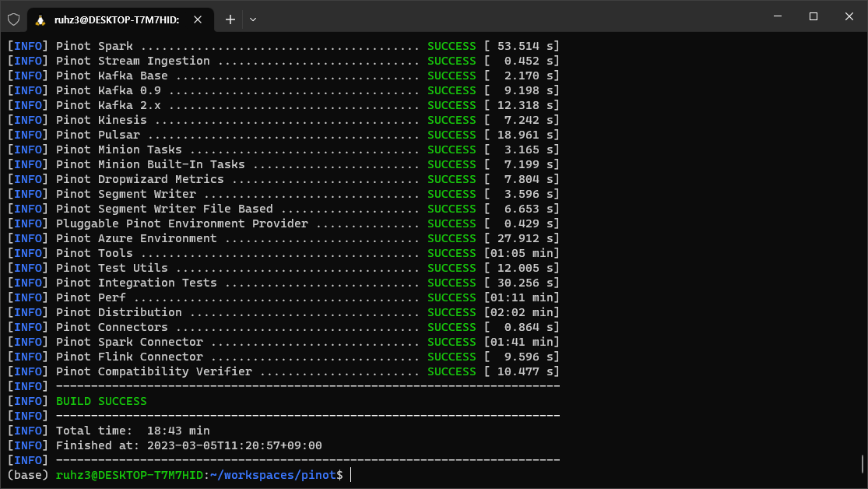Click 'Pinot Minion Tasks' text
This screenshot has width=868, height=489.
[119, 150]
